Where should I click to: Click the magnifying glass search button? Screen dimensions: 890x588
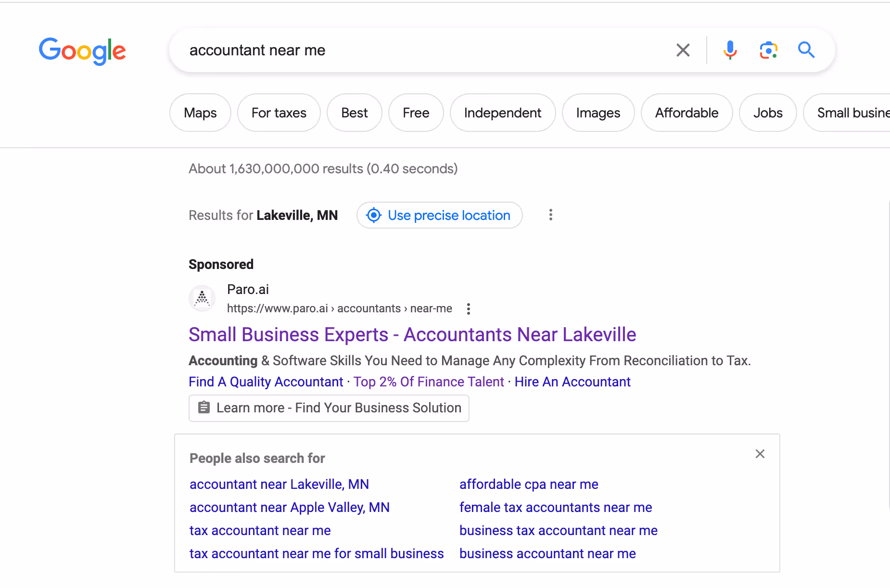pyautogui.click(x=806, y=50)
